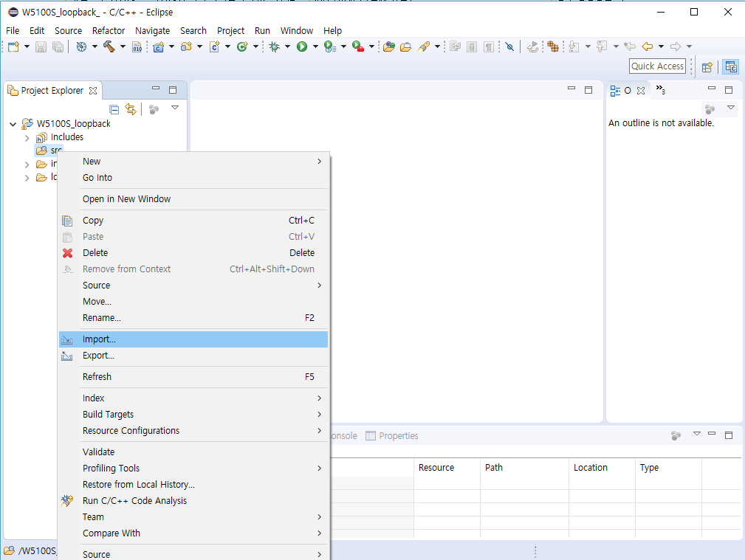Click the Open Perspective icon
Viewport: 745px width, 560px height.
point(707,67)
